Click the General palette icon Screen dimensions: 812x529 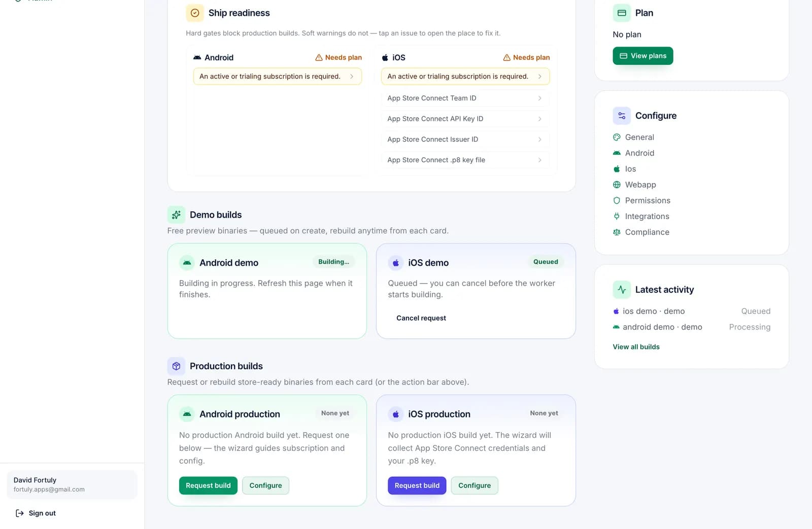[617, 137]
